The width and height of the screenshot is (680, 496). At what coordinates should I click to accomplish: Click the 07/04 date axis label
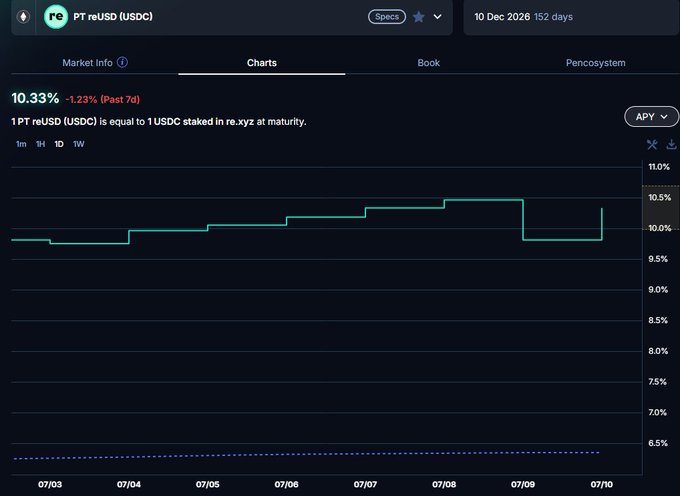click(x=129, y=484)
